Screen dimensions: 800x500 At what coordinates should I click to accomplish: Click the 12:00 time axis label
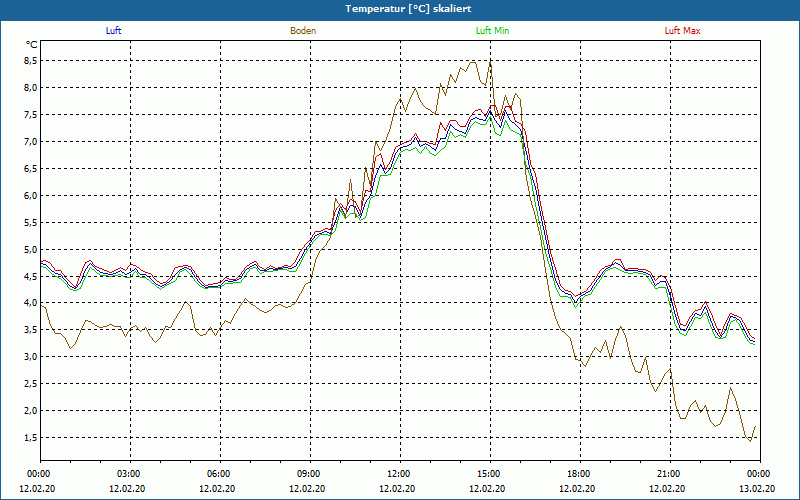click(400, 474)
